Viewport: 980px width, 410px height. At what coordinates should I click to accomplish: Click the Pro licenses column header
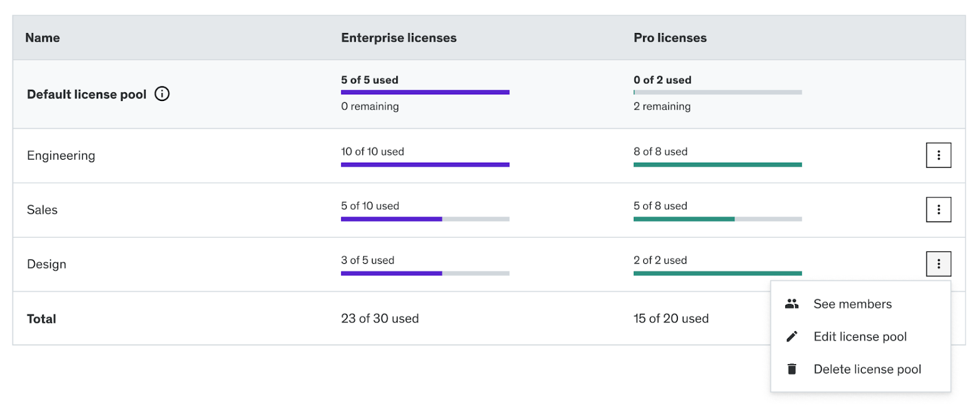point(669,38)
